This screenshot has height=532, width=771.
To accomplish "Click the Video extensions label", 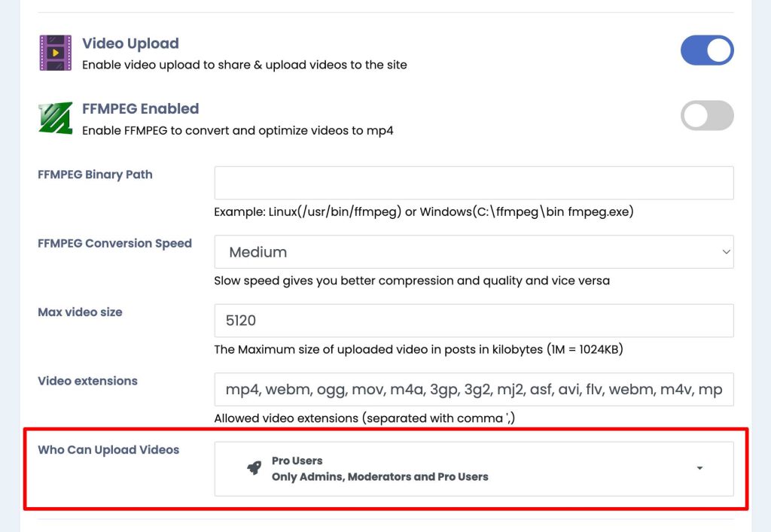I will (87, 381).
